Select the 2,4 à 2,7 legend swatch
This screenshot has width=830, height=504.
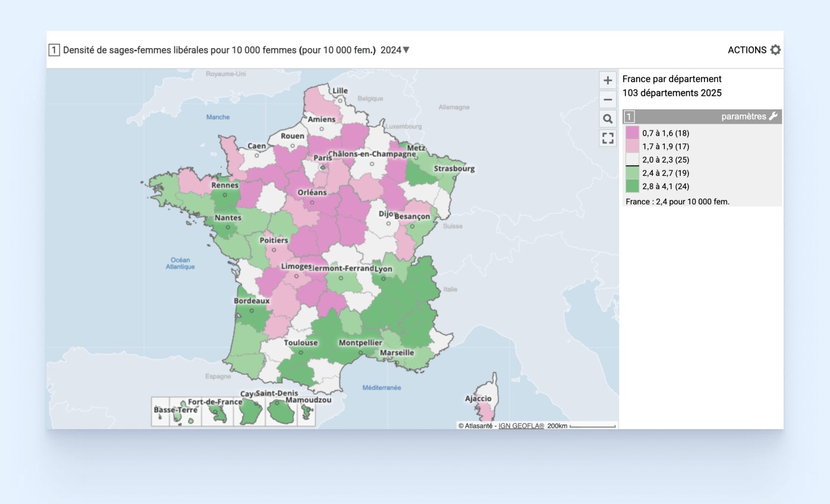[632, 173]
